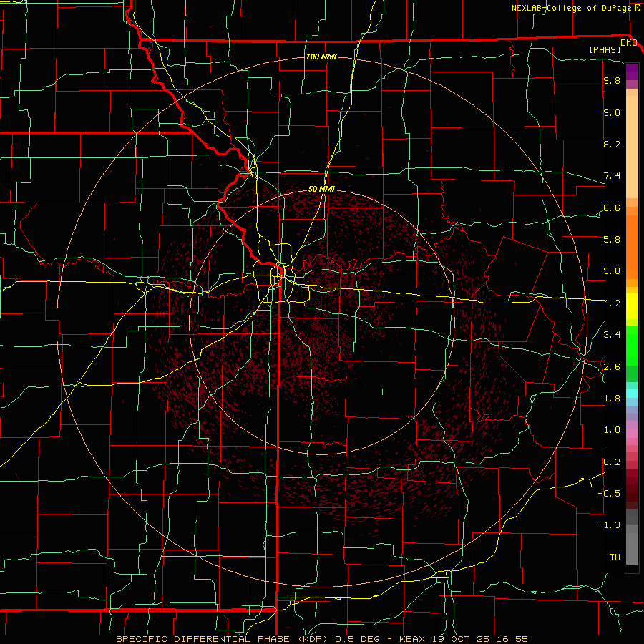
Task: Click the 5.8 value on the color scale
Action: pyautogui.click(x=612, y=240)
